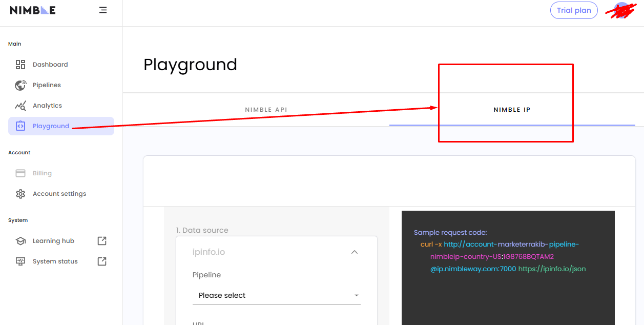Click external link icon beside System status
Screen dimensions: 644x325
click(x=102, y=261)
